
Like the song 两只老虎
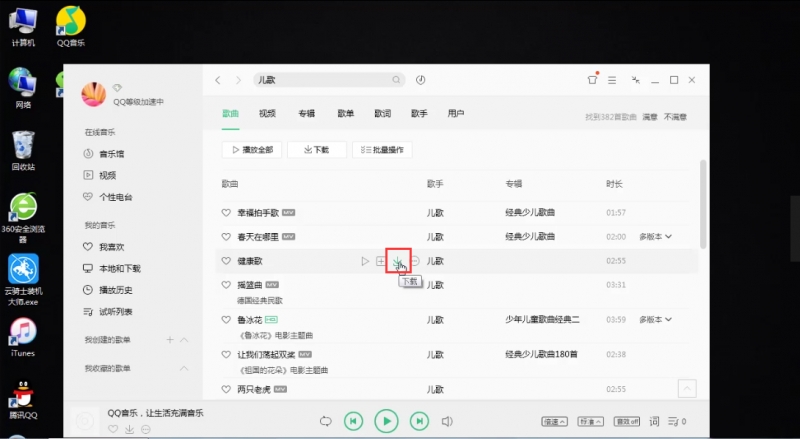click(x=226, y=389)
